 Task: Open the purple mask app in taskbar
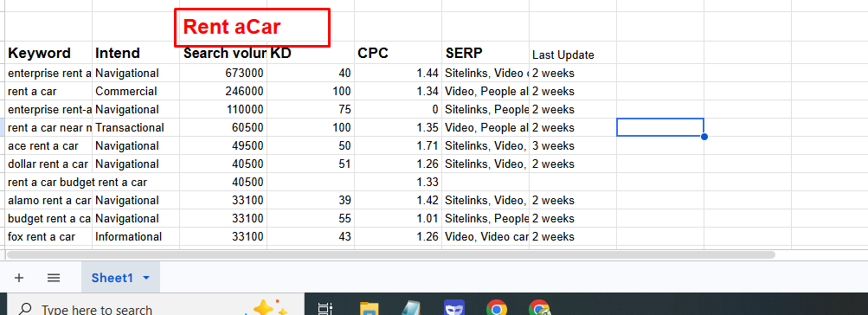coord(454,308)
